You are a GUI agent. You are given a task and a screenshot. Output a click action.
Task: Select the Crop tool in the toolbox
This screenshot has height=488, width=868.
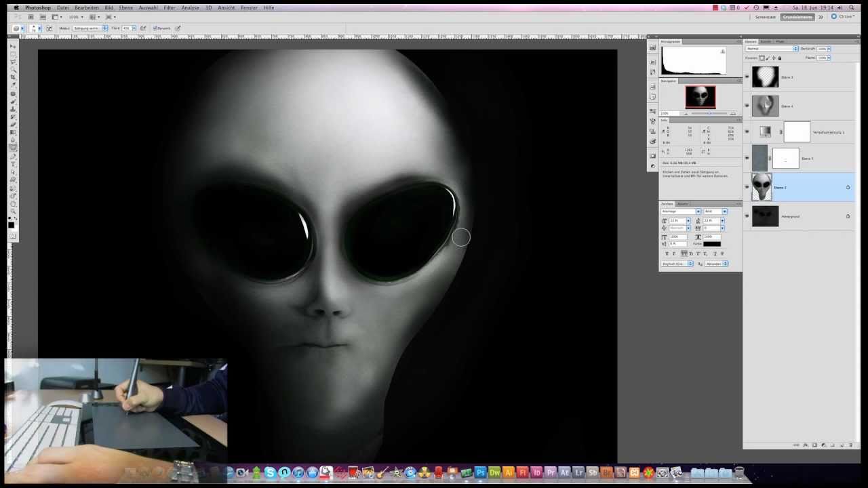point(13,77)
